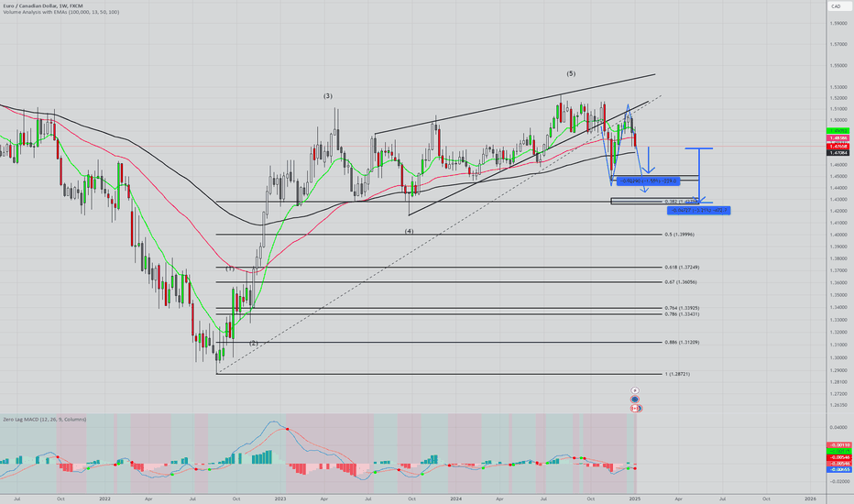Select the Zero Lag MACD indicator legend
Image resolution: width=854 pixels, height=504 pixels.
tap(45, 420)
